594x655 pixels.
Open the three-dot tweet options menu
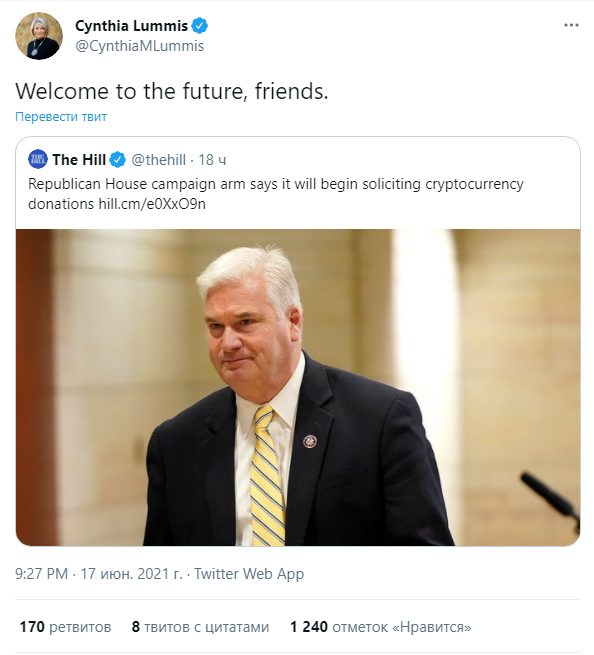(571, 25)
